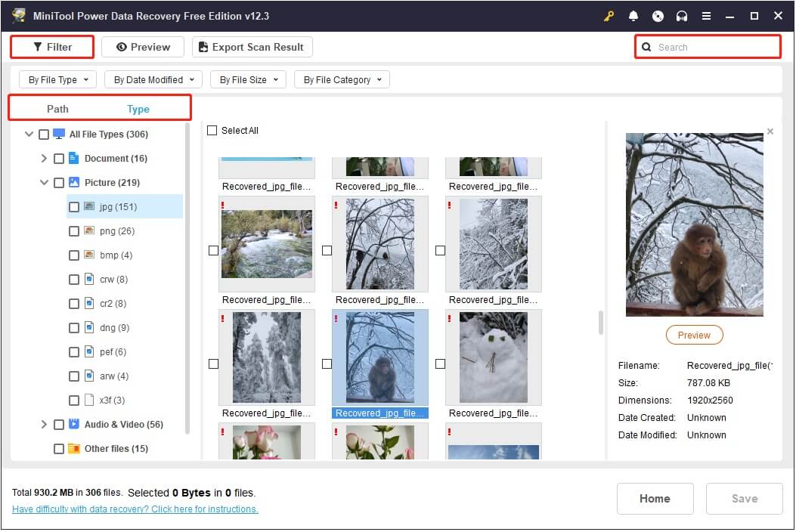Click the Search input field

pos(708,47)
